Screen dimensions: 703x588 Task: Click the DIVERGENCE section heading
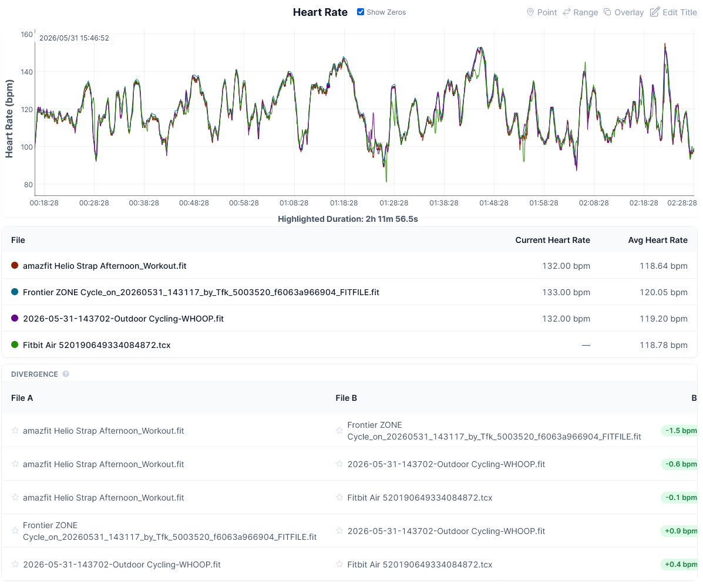[35, 374]
